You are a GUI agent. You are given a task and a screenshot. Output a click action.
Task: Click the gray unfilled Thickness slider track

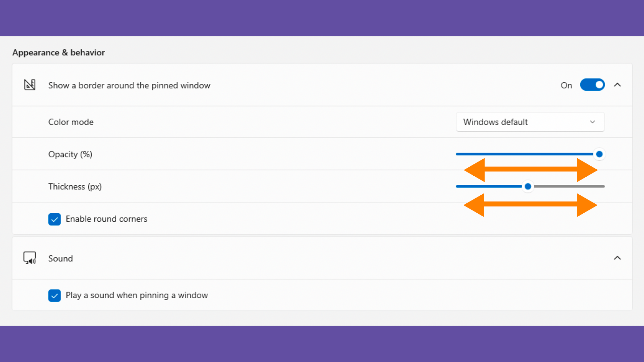569,186
